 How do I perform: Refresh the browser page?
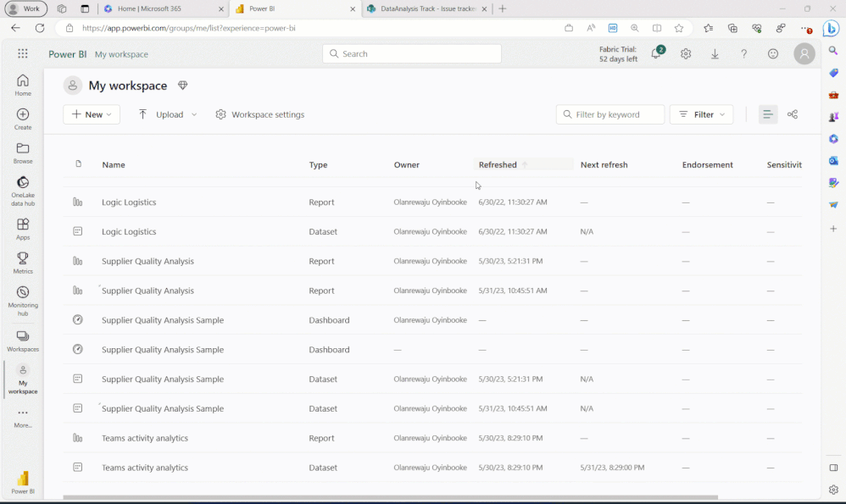point(40,28)
